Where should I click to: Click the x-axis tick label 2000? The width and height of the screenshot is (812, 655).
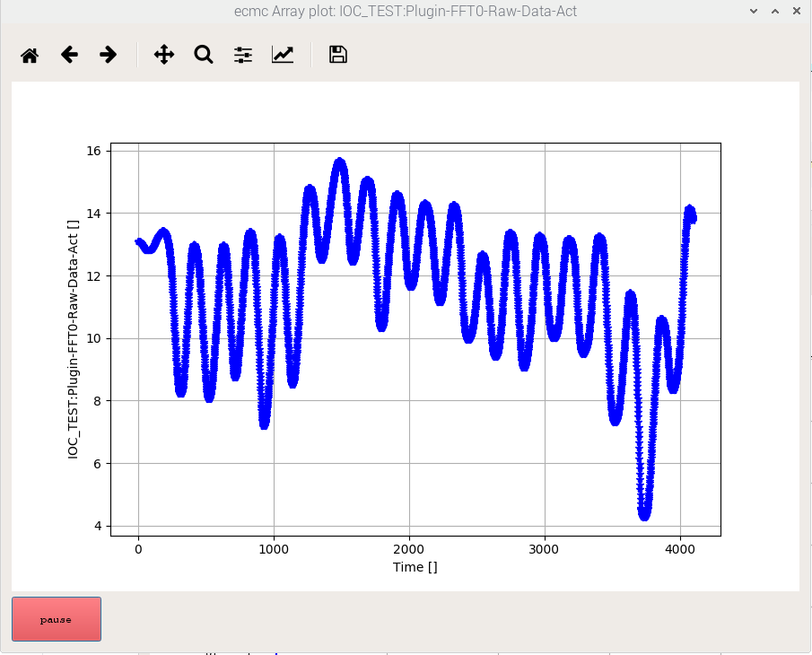click(409, 549)
